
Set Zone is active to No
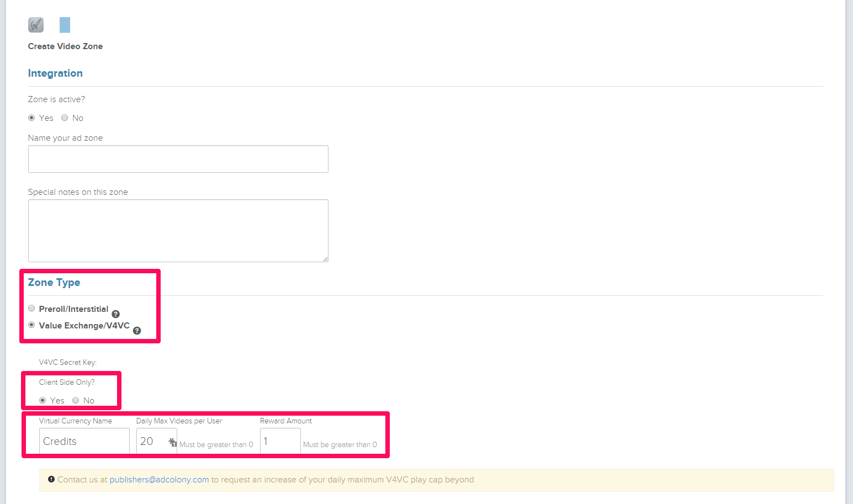click(65, 118)
